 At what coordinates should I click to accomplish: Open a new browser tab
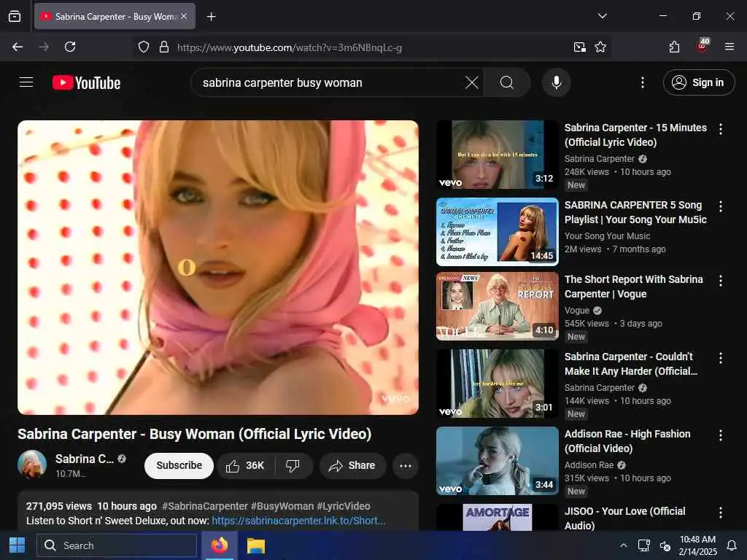tap(211, 17)
